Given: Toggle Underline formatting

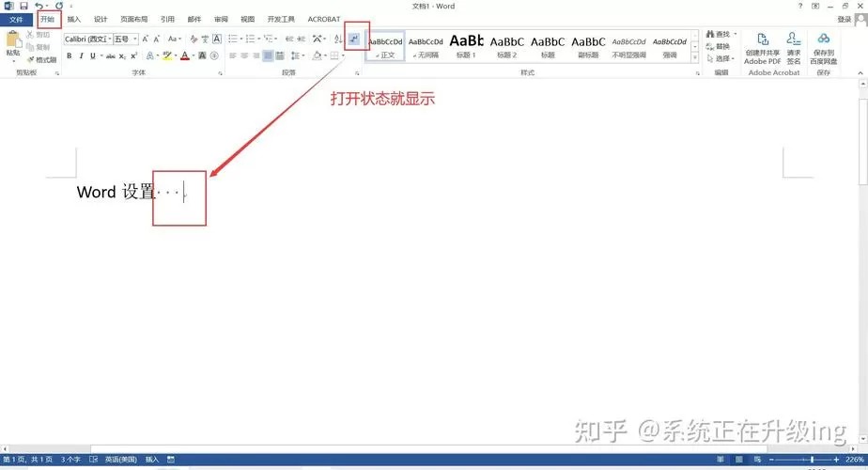Looking at the screenshot, I should pyautogui.click(x=92, y=55).
